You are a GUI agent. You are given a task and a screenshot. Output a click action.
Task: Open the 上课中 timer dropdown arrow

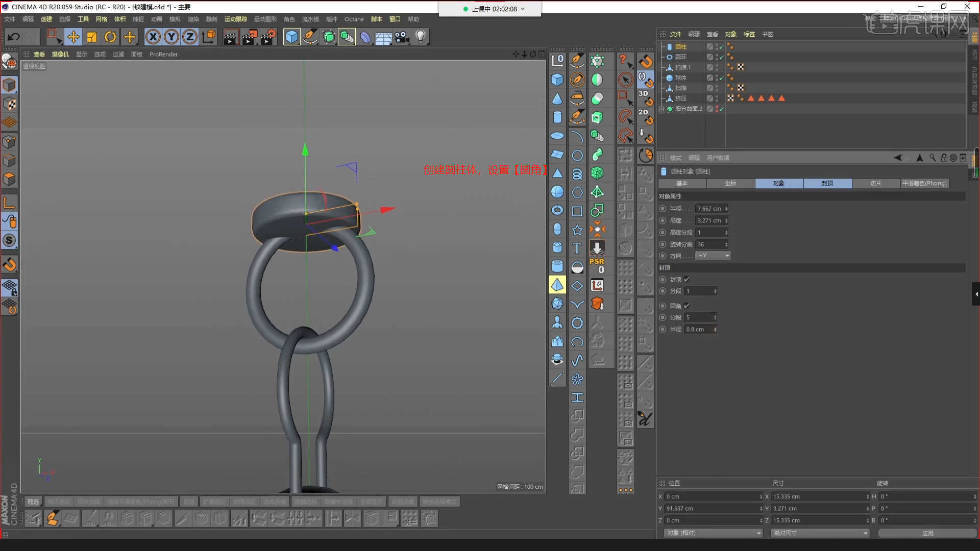tap(523, 9)
